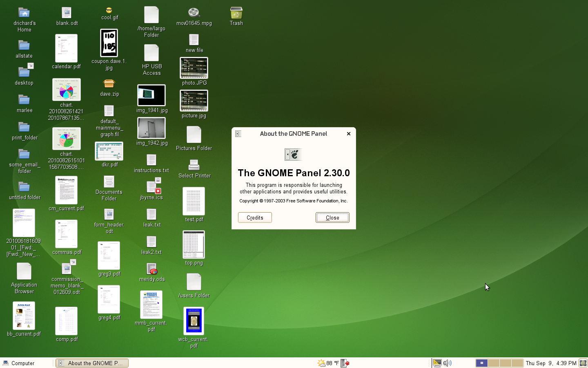Mute audio via the speaker icon
Screen dimensions: 588x368
(x=447, y=363)
